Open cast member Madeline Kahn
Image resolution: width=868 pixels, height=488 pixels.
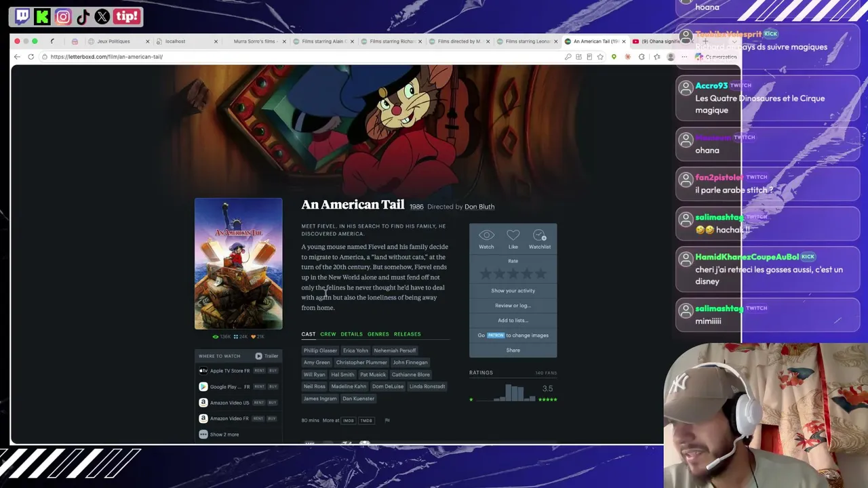[349, 386]
